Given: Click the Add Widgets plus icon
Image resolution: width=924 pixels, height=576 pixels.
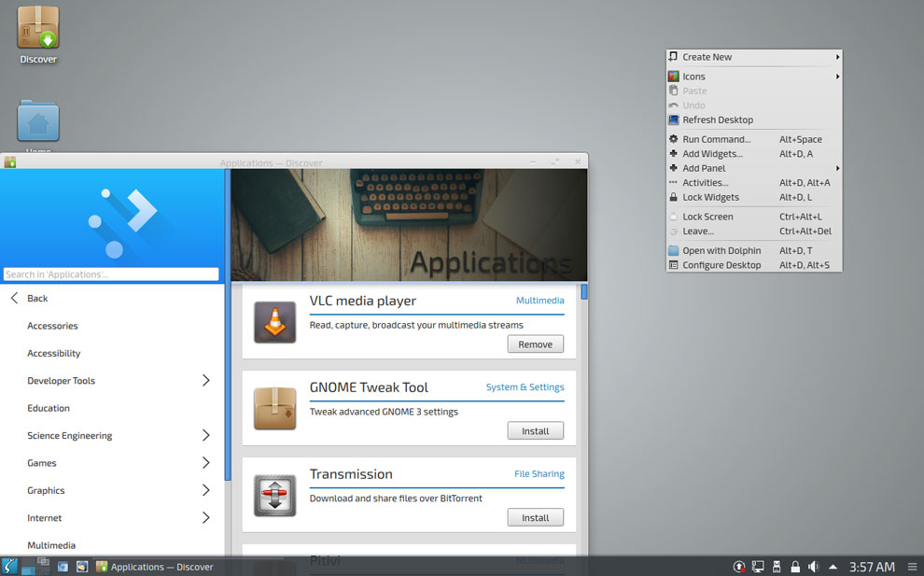Looking at the screenshot, I should click(674, 153).
